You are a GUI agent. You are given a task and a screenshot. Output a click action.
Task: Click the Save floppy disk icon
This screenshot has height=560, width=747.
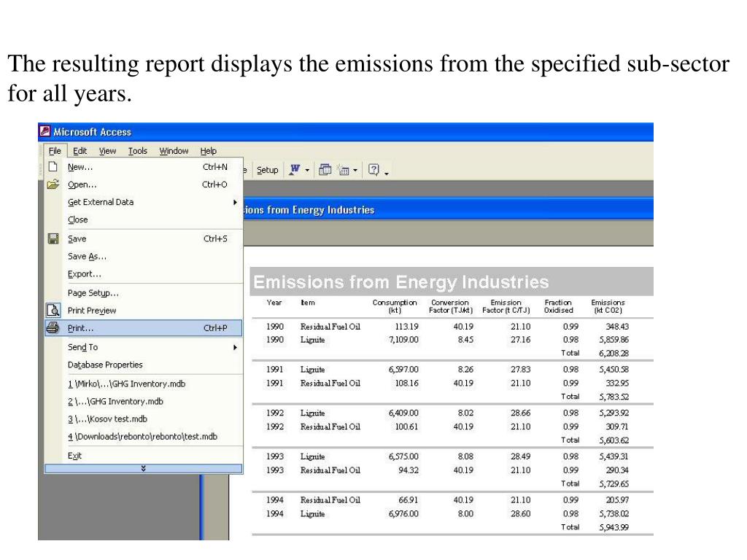coord(53,238)
